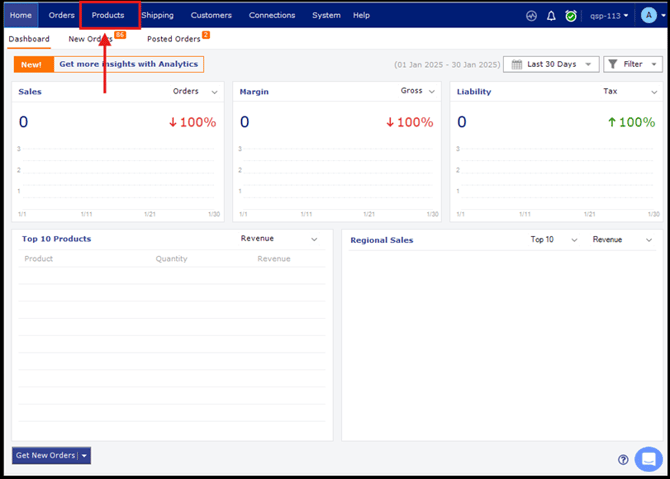670x479 pixels.
Task: Expand the Get New Orders split arrow
Action: coord(85,456)
